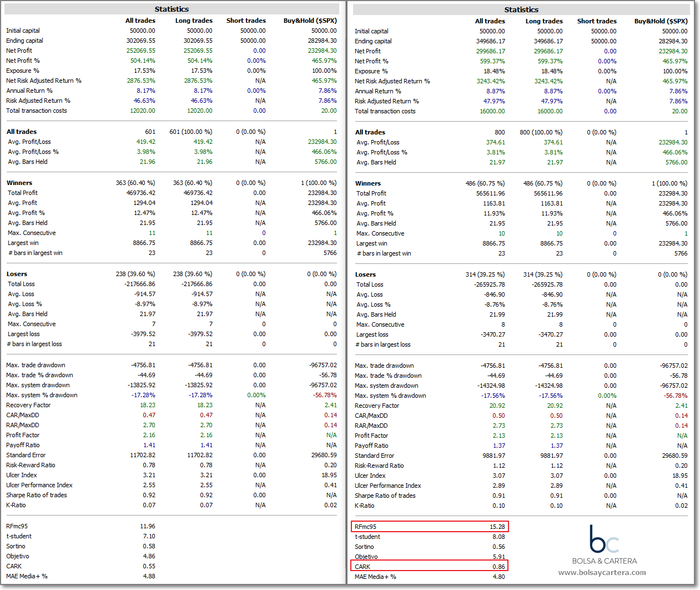Click the Avg. Loss -846.90 under All trades
This screenshot has width=700, height=590.
pos(495,294)
